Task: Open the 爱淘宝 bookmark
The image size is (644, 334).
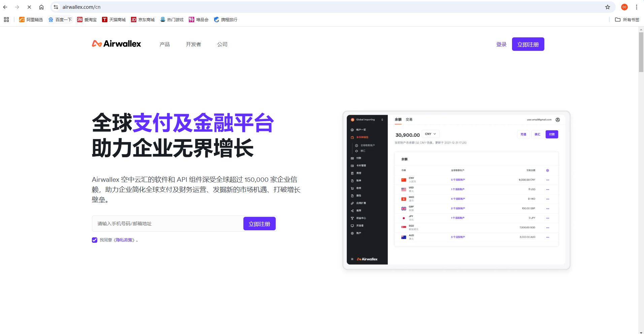Action: coord(87,20)
